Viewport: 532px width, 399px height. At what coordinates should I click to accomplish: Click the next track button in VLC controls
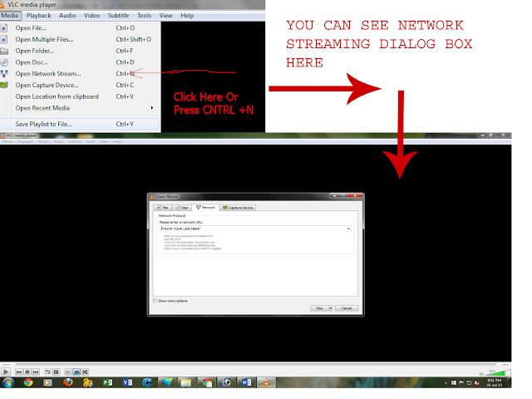pyautogui.click(x=36, y=372)
